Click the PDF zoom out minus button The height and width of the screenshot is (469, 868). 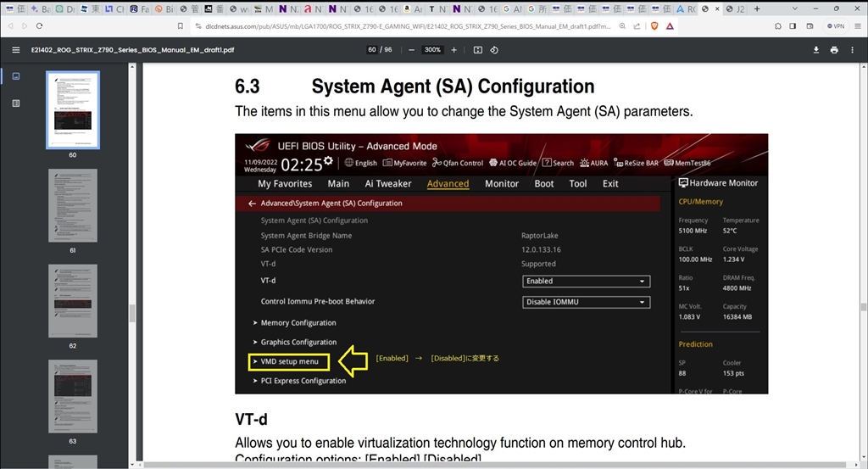pyautogui.click(x=412, y=50)
